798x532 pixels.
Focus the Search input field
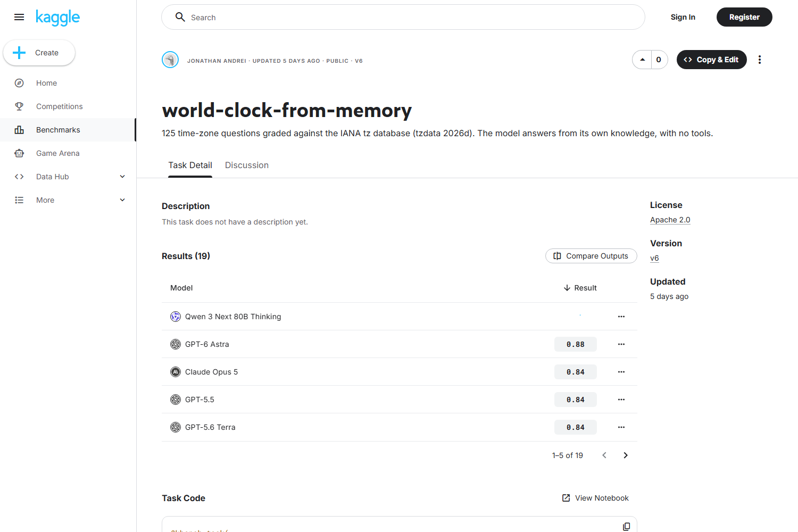[x=403, y=17]
